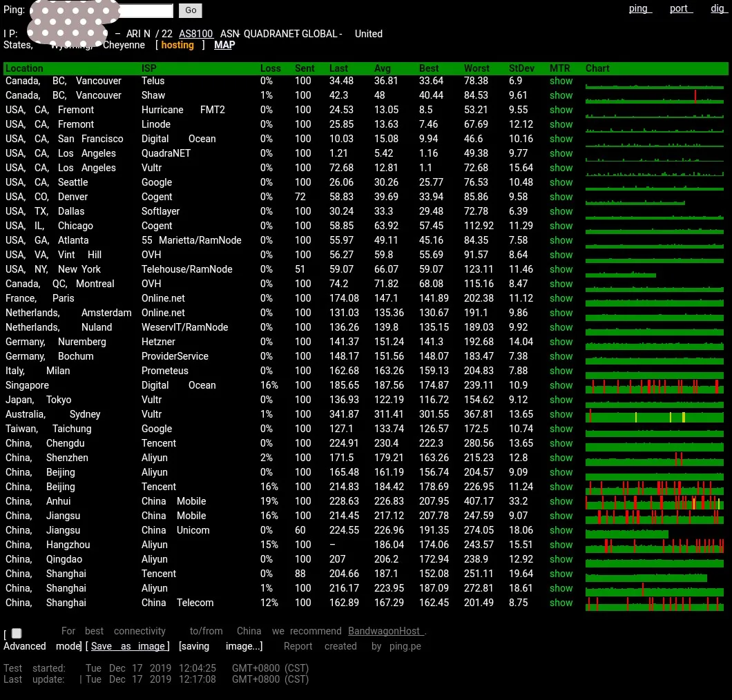This screenshot has width=732, height=700.
Task: Show MTR for Sydney Vultr row
Action: point(561,414)
